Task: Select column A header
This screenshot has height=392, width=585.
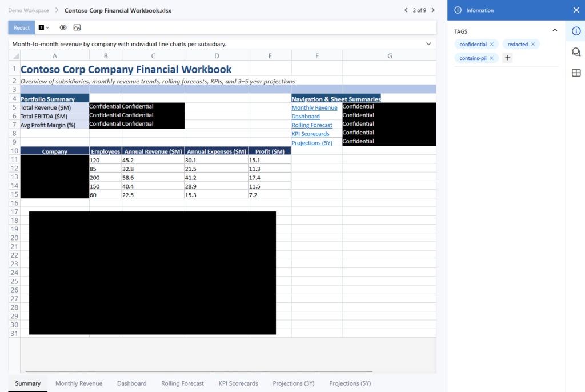Action: pyautogui.click(x=55, y=56)
